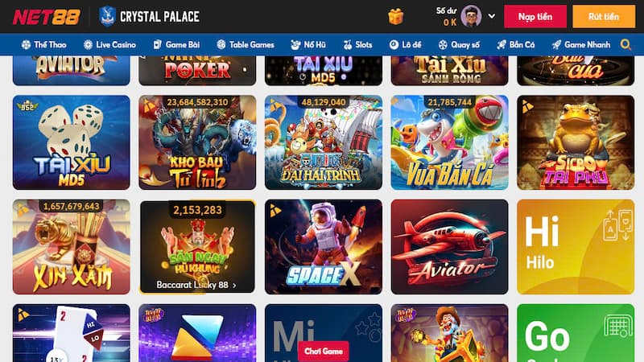This screenshot has height=362, width=644.
Task: Expand the account dropdown arrow
Action: pyautogui.click(x=492, y=16)
